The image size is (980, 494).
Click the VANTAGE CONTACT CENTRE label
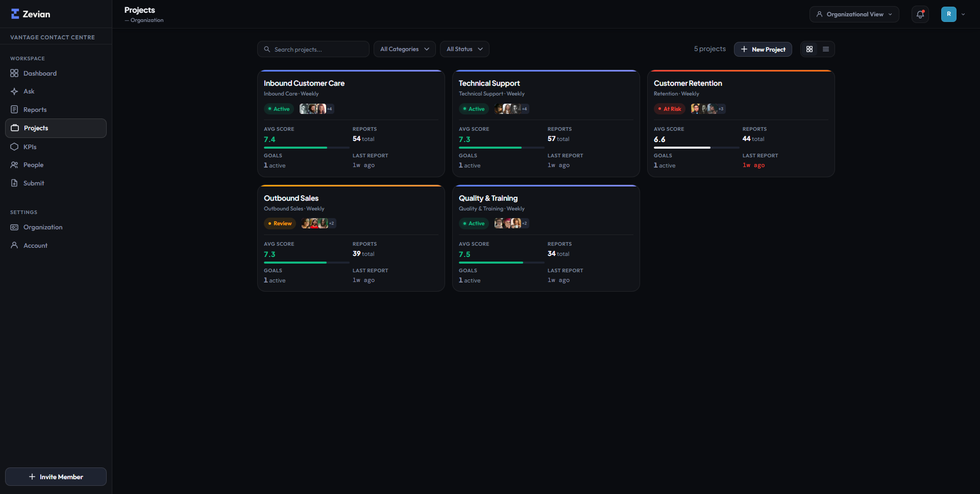[x=53, y=37]
